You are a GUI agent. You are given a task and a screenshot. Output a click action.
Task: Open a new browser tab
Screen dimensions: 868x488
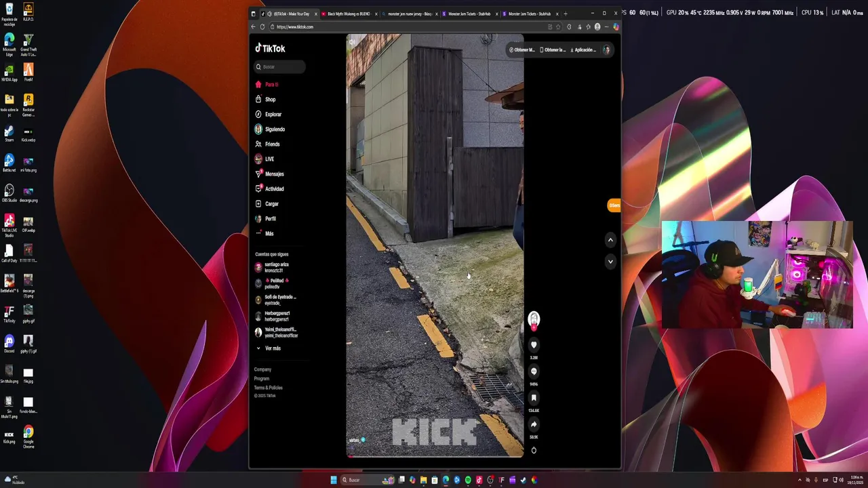[x=566, y=14]
